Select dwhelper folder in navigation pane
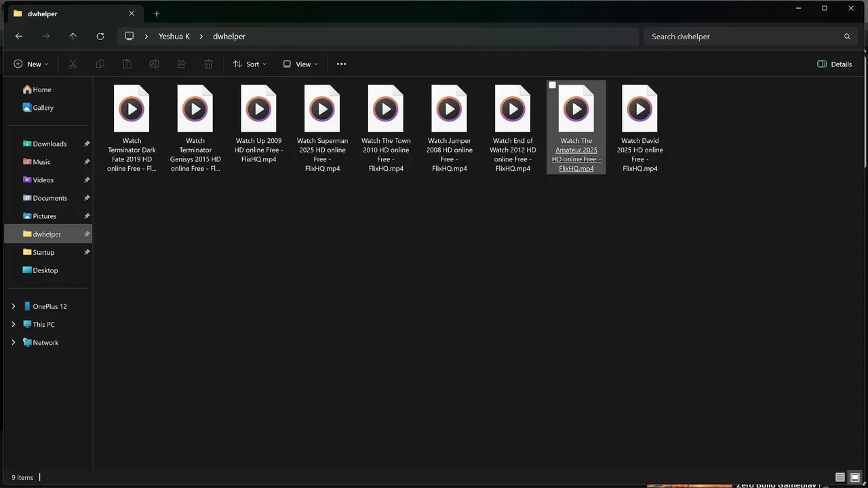Image resolution: width=868 pixels, height=488 pixels. 47,234
